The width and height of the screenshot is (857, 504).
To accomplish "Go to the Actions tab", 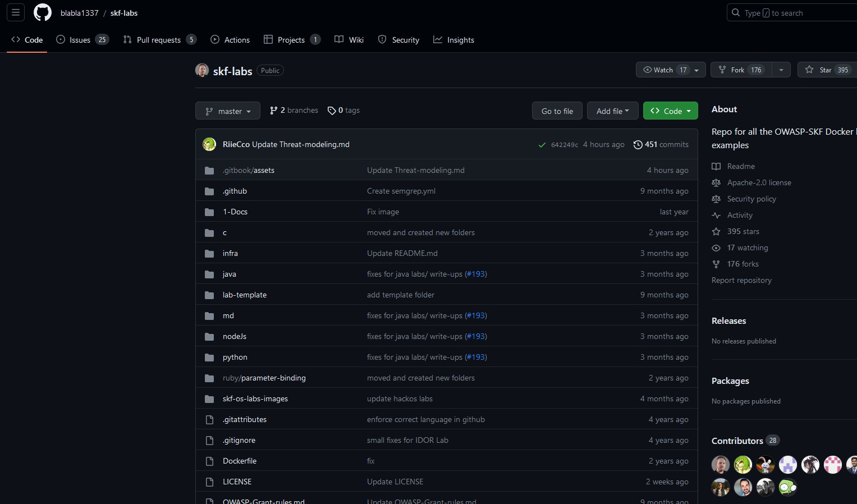I will pyautogui.click(x=230, y=40).
